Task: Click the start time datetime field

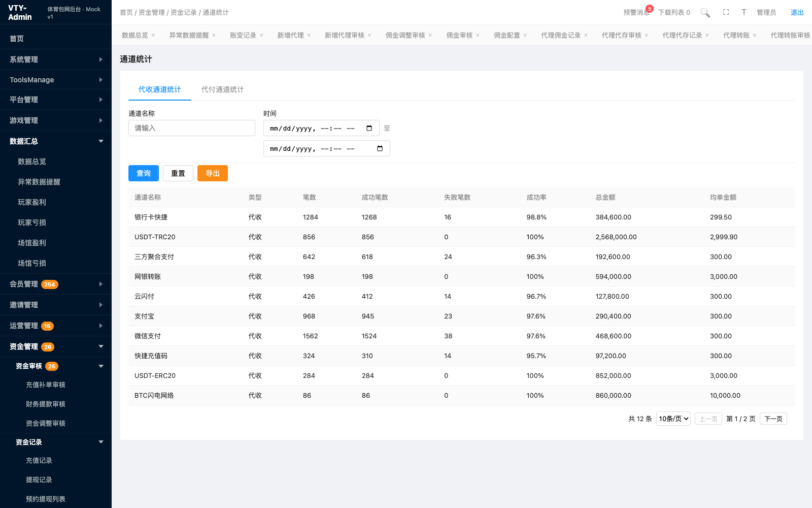Action: pos(321,128)
